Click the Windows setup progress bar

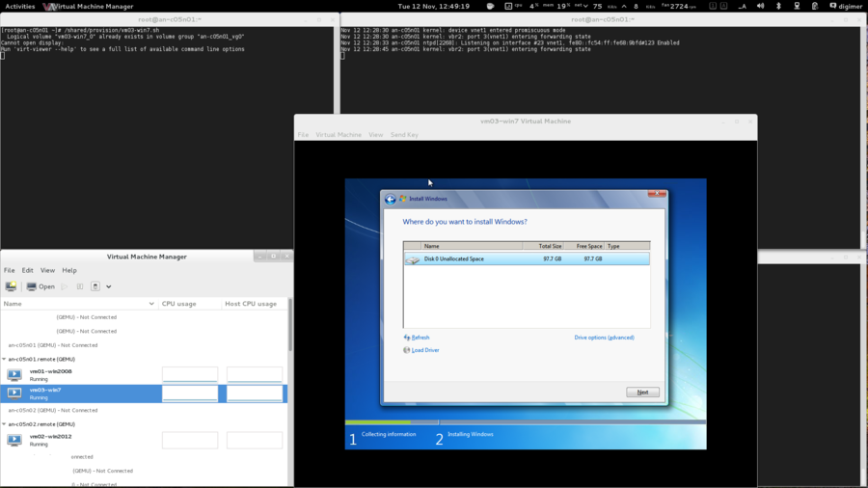coord(526,422)
